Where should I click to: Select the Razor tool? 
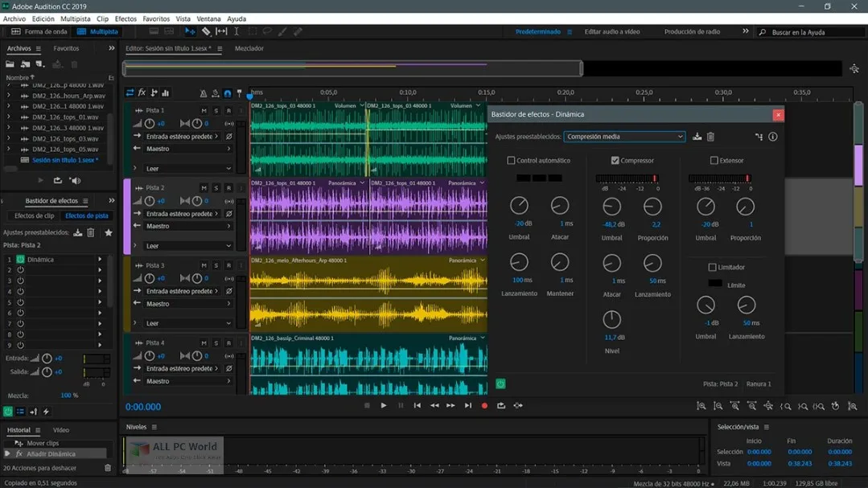pyautogui.click(x=206, y=32)
